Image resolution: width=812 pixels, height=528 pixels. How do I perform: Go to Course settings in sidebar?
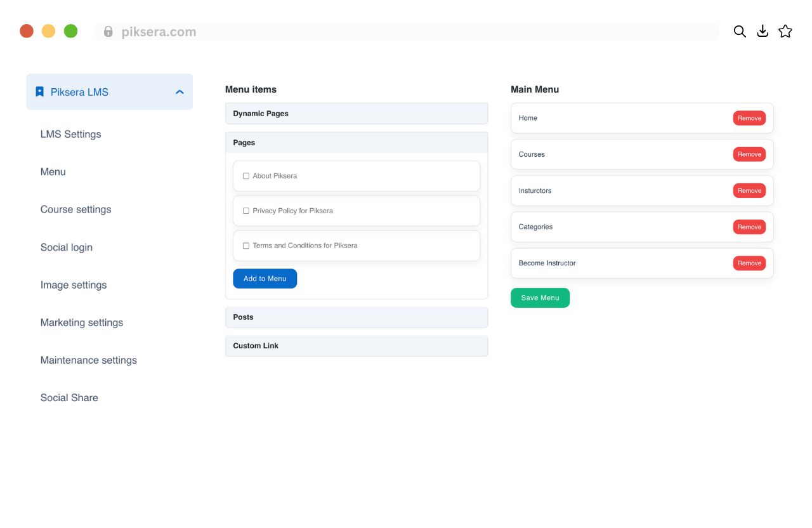(x=75, y=209)
